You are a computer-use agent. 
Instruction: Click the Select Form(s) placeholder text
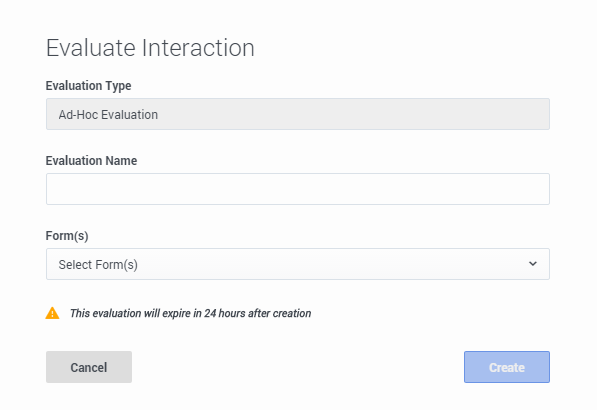click(98, 265)
